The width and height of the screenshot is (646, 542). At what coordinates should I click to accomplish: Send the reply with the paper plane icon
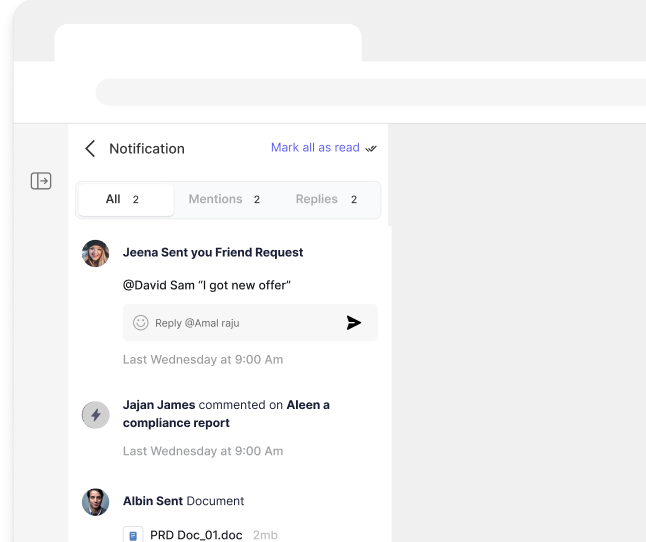(353, 323)
